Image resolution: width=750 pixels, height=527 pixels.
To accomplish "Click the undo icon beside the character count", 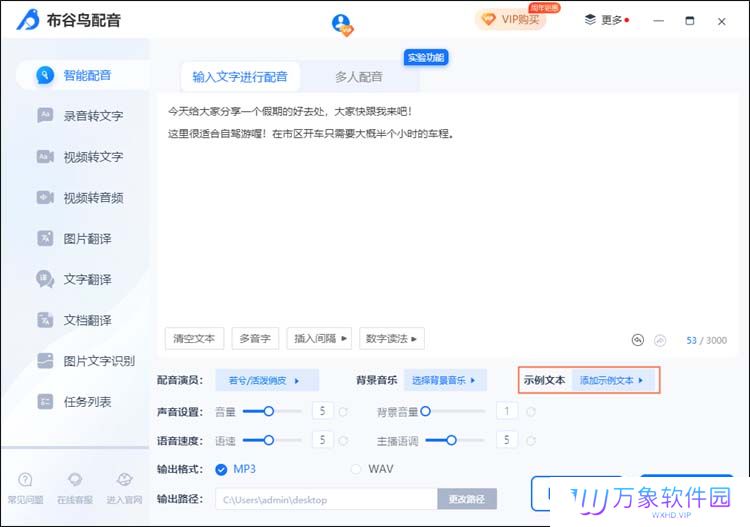I will (638, 340).
